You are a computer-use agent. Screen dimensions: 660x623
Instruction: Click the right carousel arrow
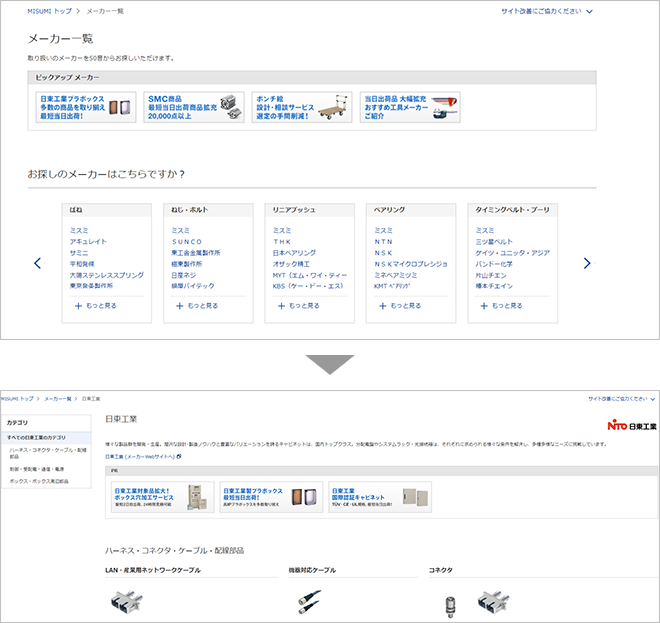587,263
